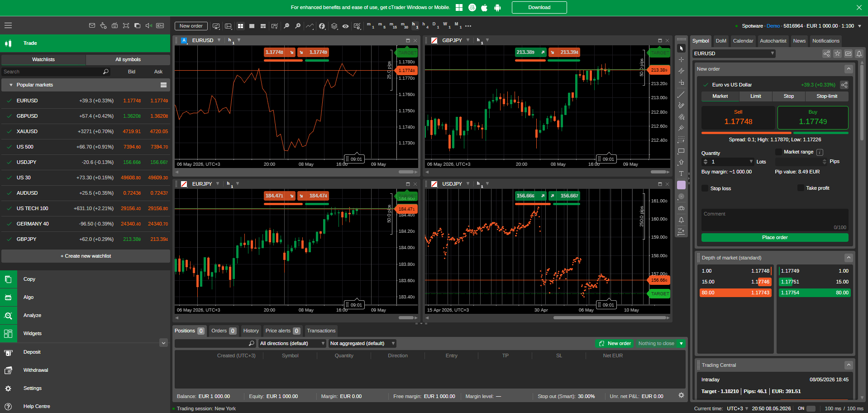Click the Buy 1.17749 button

tap(813, 118)
